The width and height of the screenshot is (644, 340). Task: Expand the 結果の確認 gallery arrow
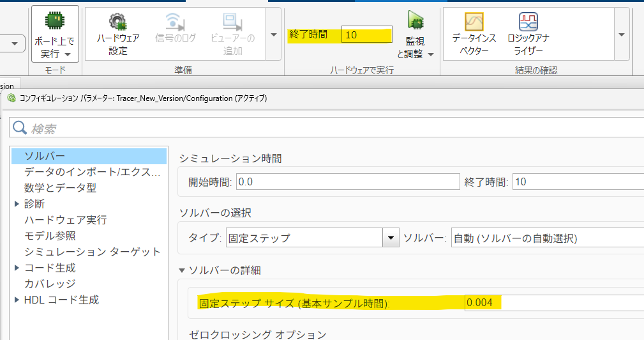click(621, 35)
